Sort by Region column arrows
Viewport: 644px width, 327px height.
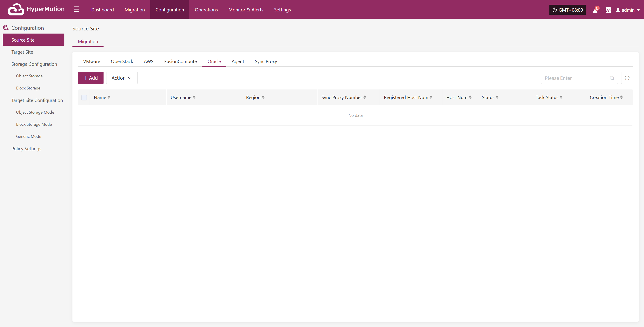(263, 97)
